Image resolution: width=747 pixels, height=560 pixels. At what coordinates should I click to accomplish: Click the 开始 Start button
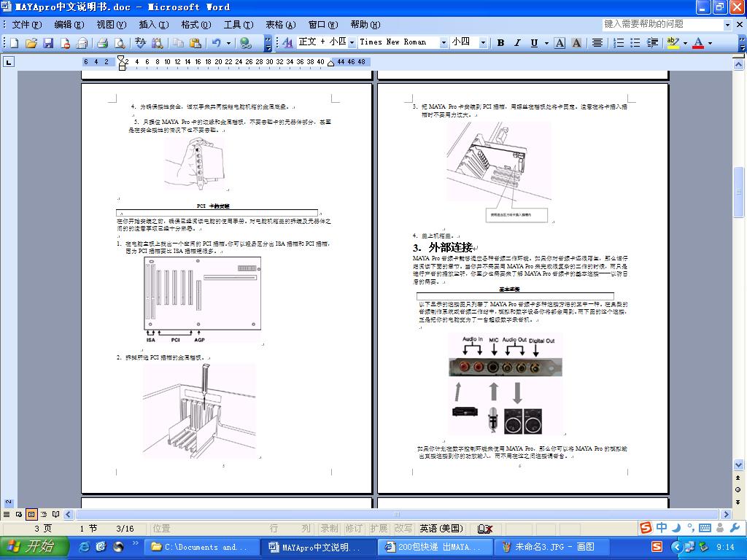click(x=34, y=546)
